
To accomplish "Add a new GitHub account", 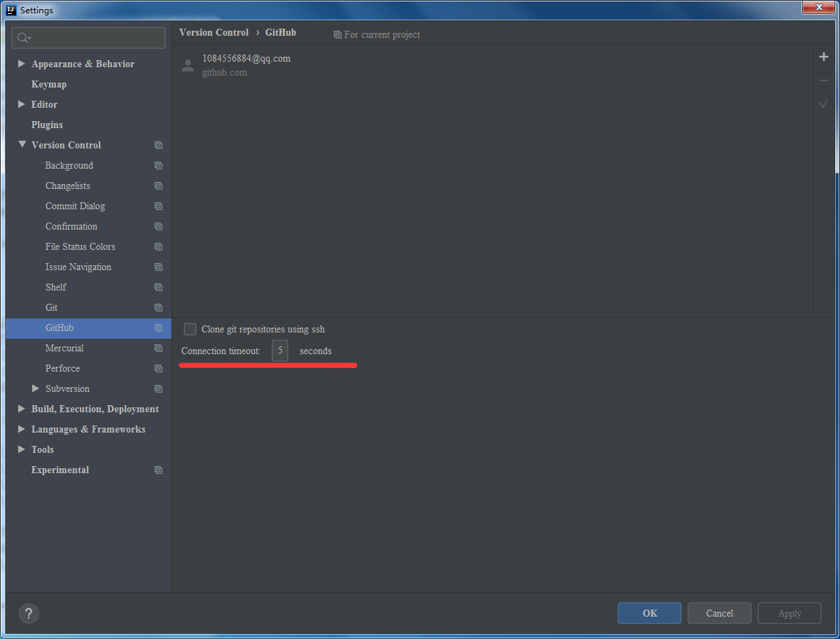I will (x=824, y=57).
